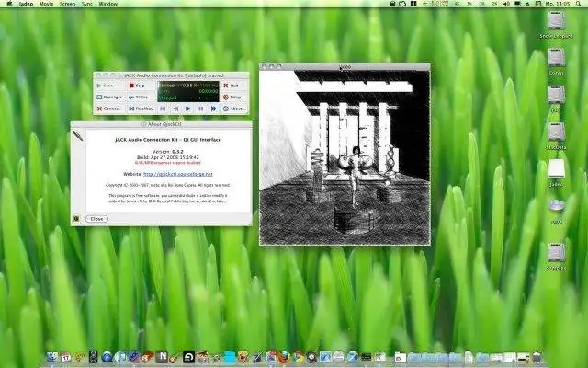Open the cyan square Dock icon
Image resolution: width=588 pixels, height=368 pixels.
click(x=230, y=357)
